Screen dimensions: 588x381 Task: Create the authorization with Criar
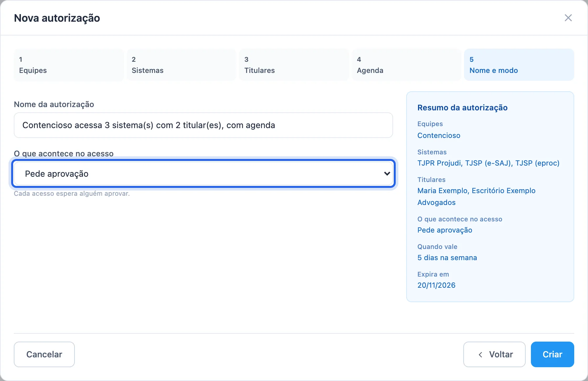click(x=553, y=354)
